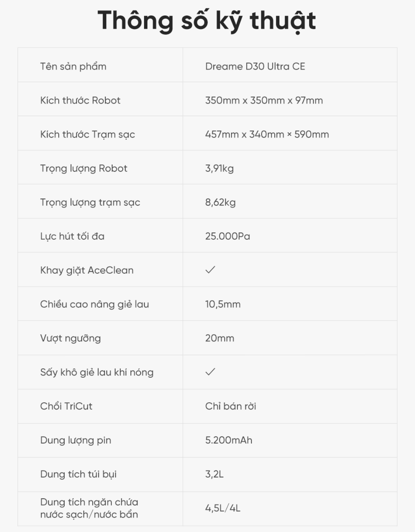
Task: Select the battery capacity value '5.200mAh'
Action: pyautogui.click(x=229, y=440)
